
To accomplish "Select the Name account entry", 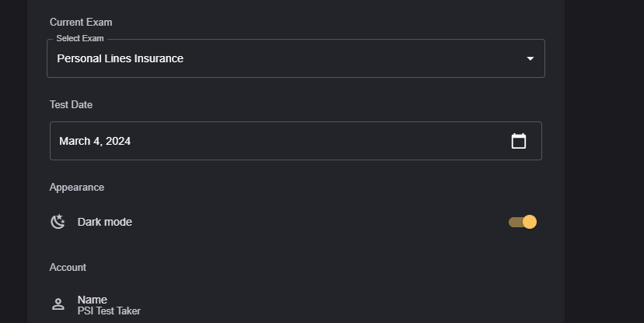I will point(93,300).
